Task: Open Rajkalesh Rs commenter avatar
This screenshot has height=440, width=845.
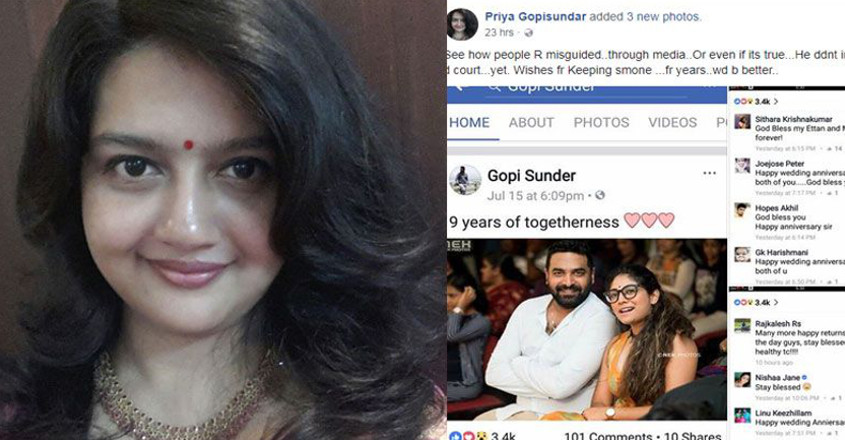Action: pos(742,325)
